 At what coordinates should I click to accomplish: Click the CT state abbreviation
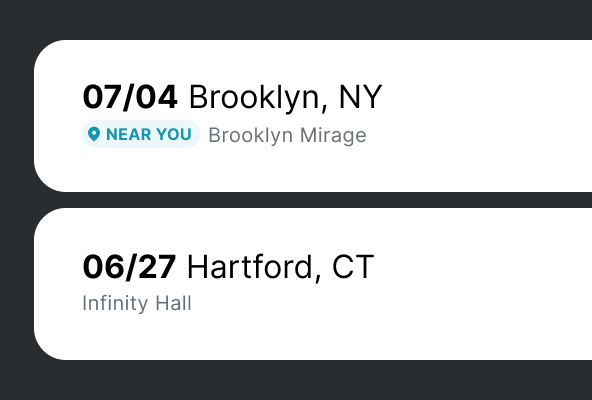(x=353, y=267)
